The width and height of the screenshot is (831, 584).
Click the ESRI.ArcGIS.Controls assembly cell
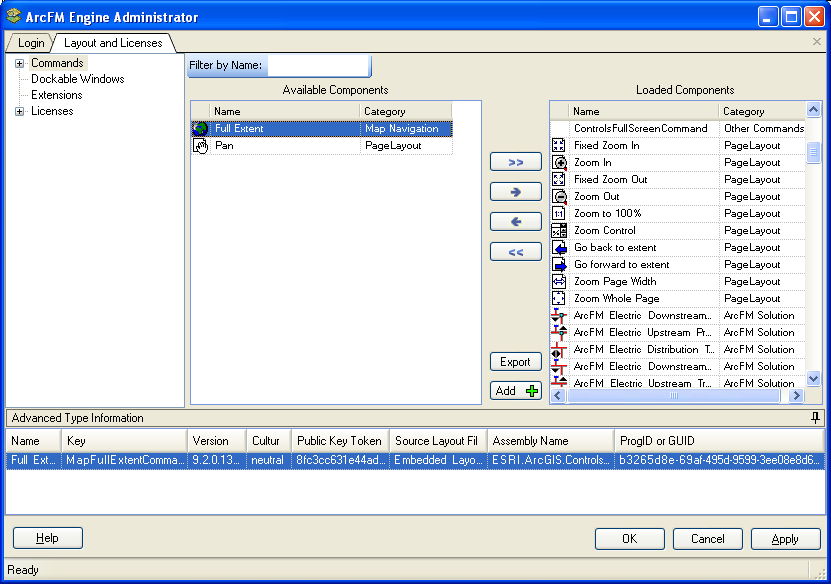551,460
